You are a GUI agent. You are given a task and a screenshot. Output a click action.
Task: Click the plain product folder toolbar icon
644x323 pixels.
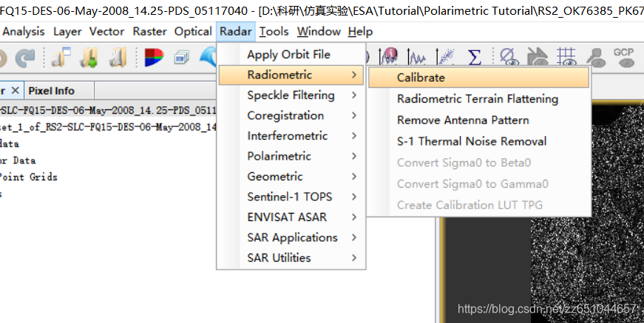point(118,57)
